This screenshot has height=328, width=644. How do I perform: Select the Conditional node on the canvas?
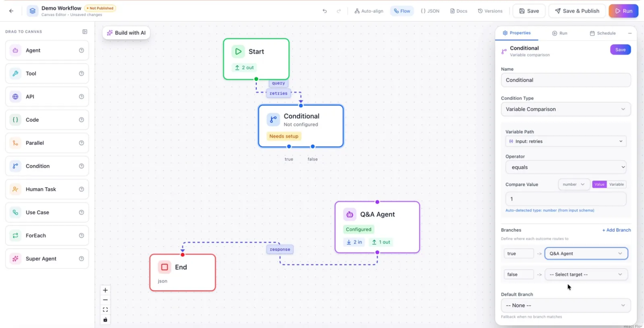(301, 126)
